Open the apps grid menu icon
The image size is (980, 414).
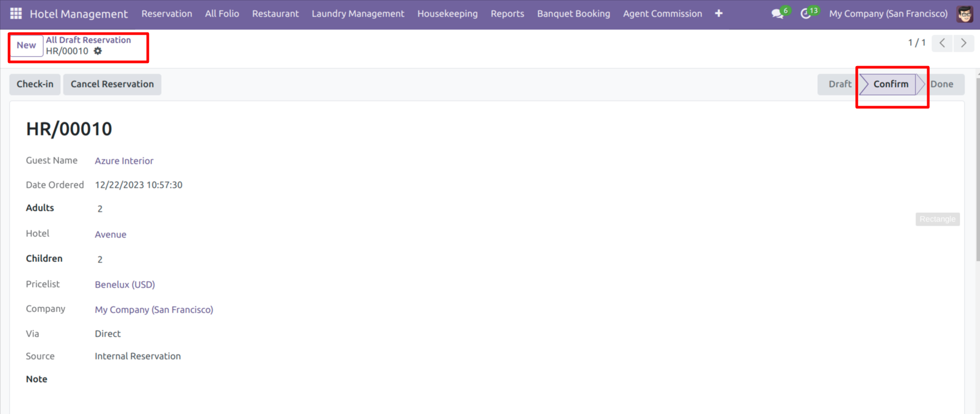coord(16,14)
